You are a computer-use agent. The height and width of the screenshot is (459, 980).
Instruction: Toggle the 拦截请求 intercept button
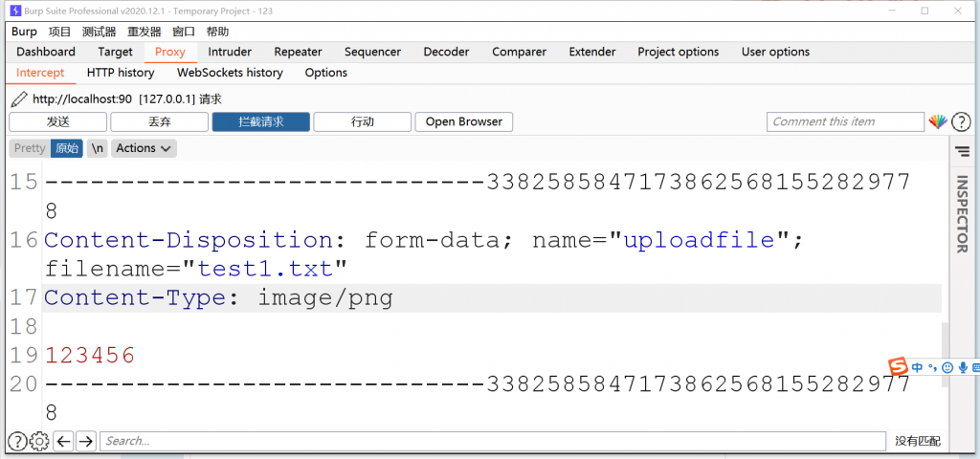click(261, 121)
